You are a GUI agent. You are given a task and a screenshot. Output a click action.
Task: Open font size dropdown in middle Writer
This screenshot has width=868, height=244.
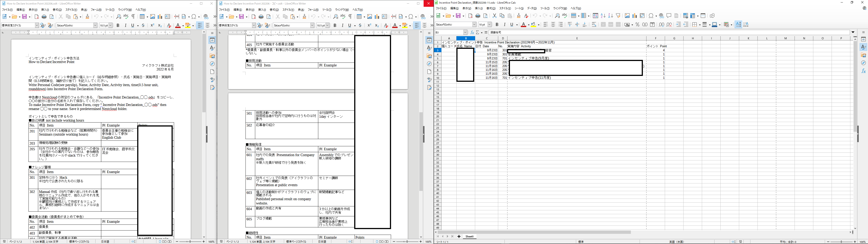pyautogui.click(x=328, y=25)
